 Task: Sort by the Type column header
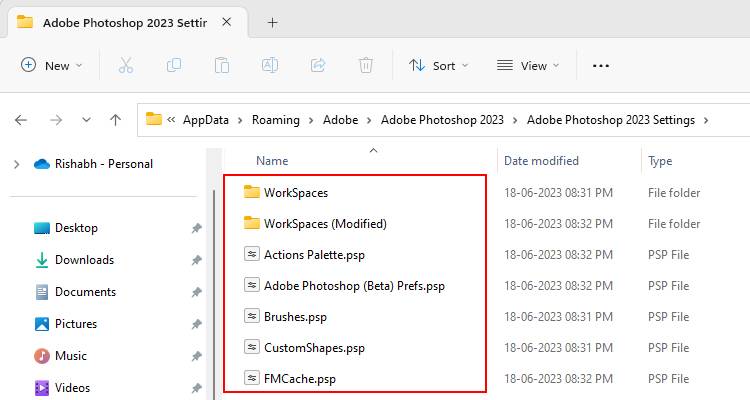660,161
